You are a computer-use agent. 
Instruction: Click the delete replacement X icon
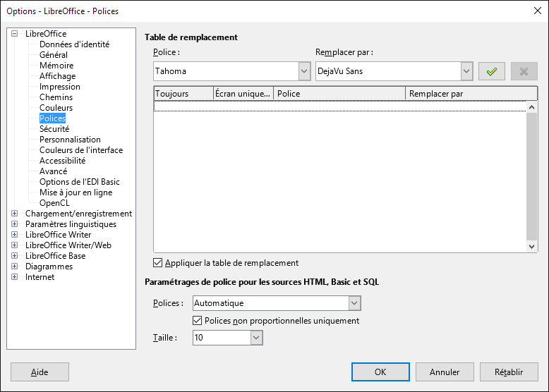[524, 71]
